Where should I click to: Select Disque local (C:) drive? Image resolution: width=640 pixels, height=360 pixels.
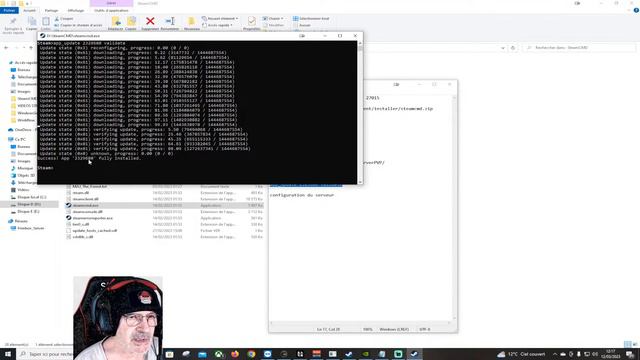(x=29, y=197)
